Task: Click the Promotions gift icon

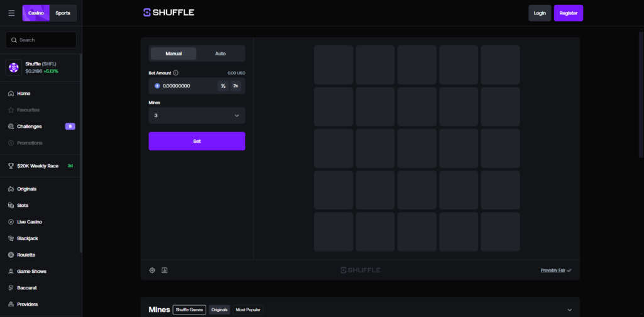Action: (x=11, y=143)
